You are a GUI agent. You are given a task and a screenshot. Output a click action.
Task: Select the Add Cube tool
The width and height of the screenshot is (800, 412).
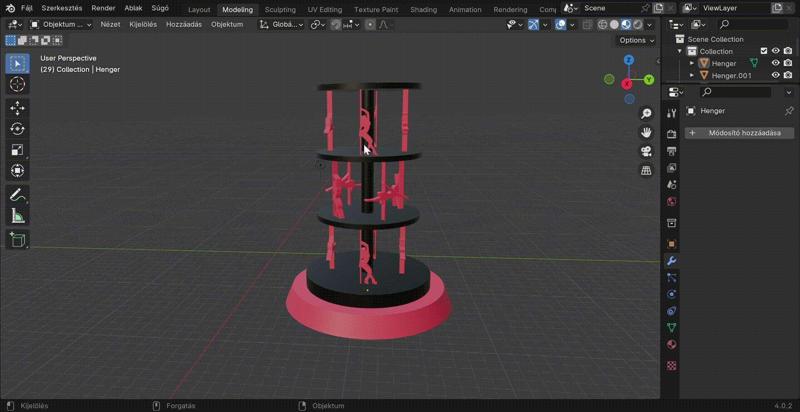tap(17, 240)
